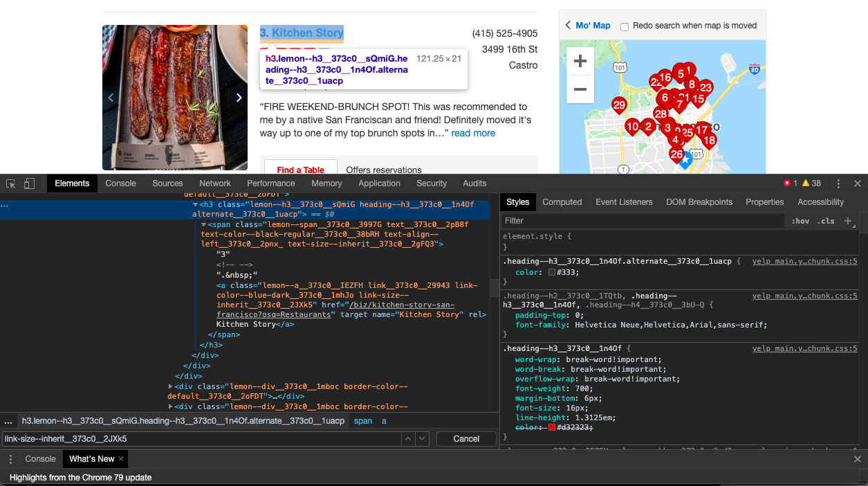Open the Console drawer kebab menu icon

(10, 458)
